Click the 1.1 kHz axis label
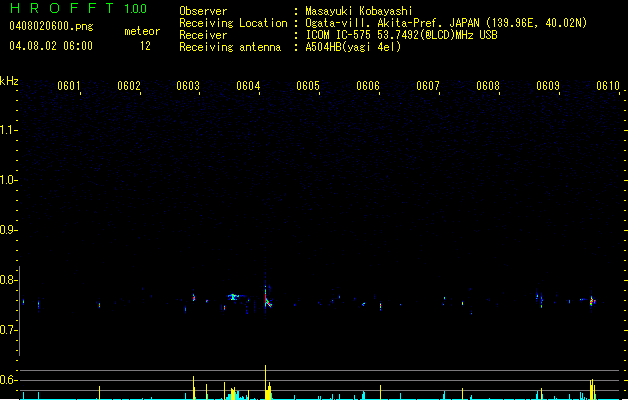The height and width of the screenshot is (400, 629). [x=8, y=130]
